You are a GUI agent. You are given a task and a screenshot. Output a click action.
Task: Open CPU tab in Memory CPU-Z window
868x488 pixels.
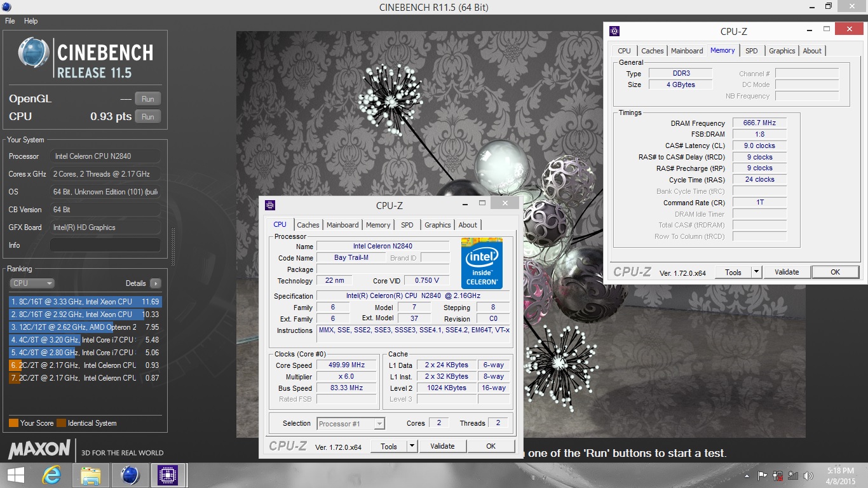click(625, 51)
